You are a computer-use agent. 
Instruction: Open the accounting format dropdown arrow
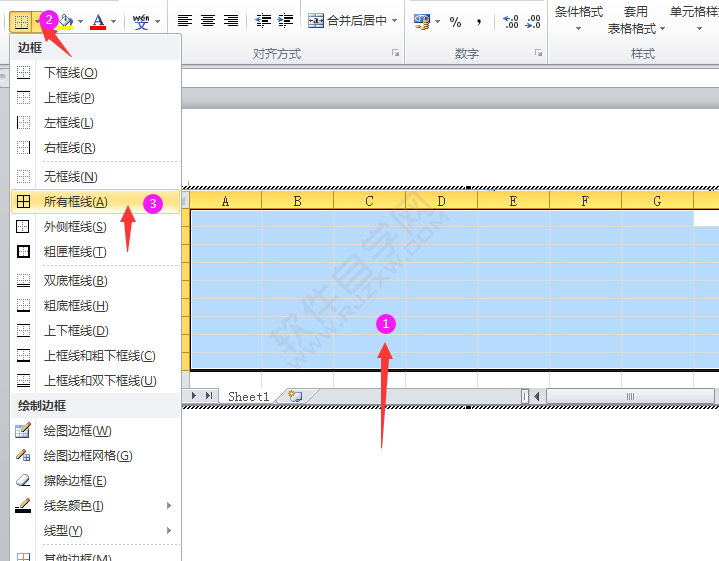click(x=437, y=21)
